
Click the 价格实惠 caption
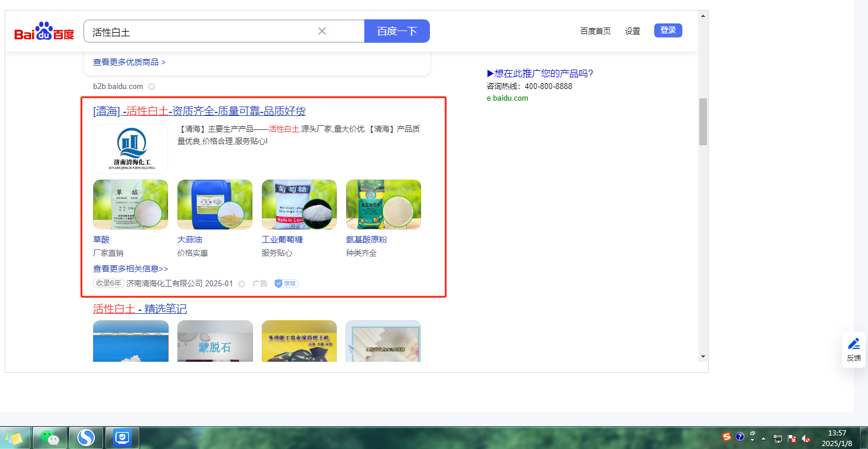coord(193,253)
